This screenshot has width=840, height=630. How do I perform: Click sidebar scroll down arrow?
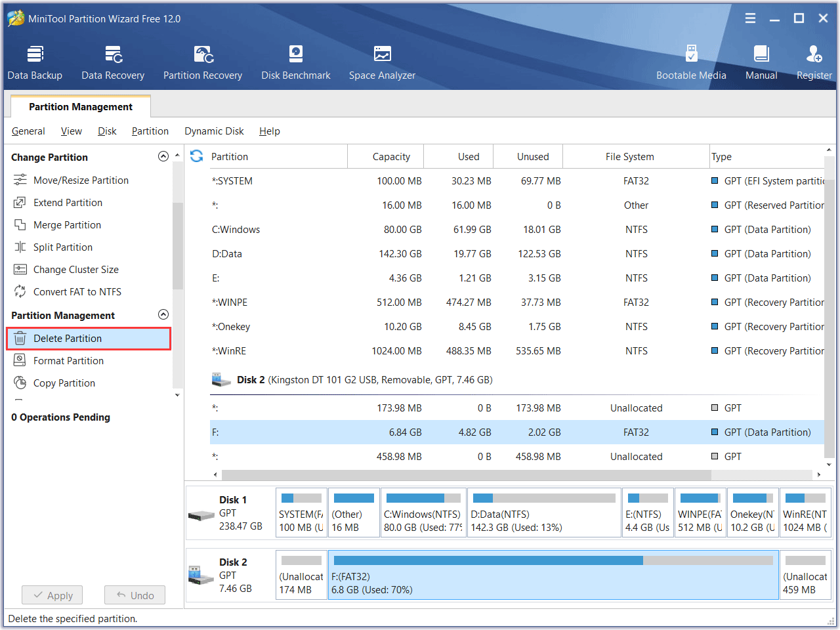click(177, 395)
